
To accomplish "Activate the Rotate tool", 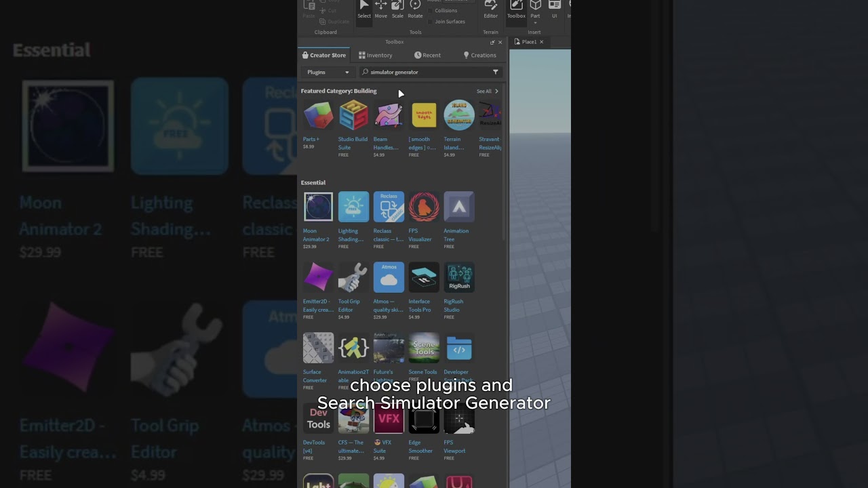I will tap(415, 10).
